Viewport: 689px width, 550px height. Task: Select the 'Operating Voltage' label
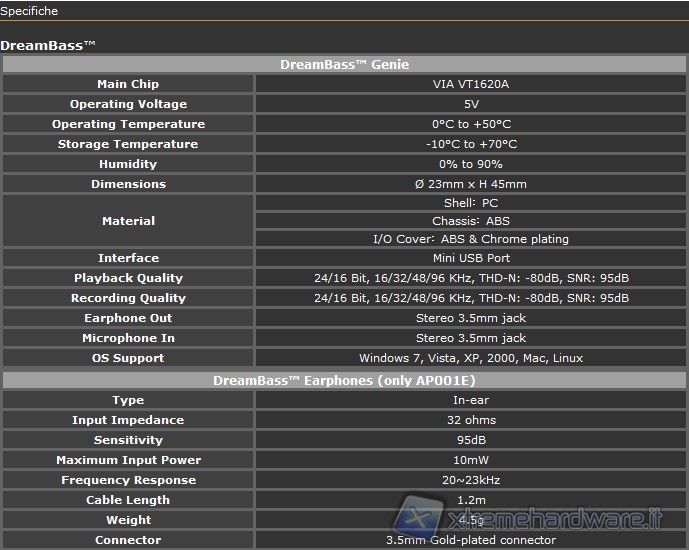click(128, 104)
